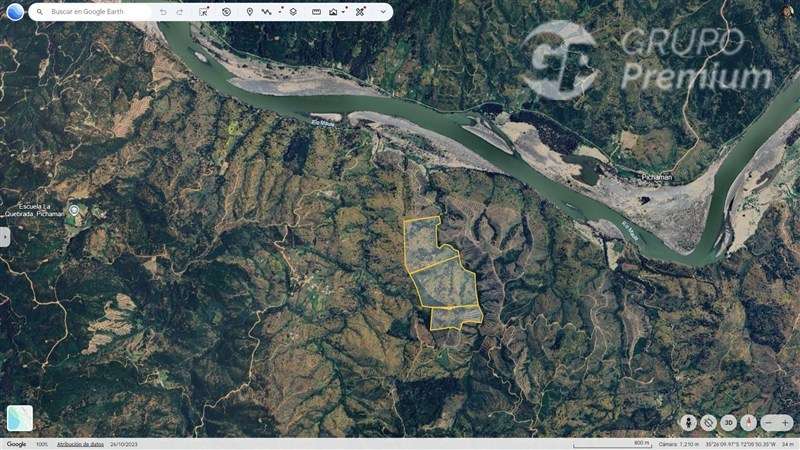Click the Google logo in status bar
800x450 pixels.
coord(16,444)
